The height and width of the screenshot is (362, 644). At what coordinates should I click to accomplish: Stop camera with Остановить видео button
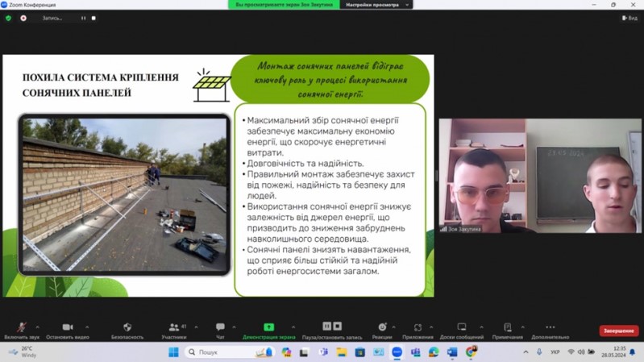[x=68, y=327]
